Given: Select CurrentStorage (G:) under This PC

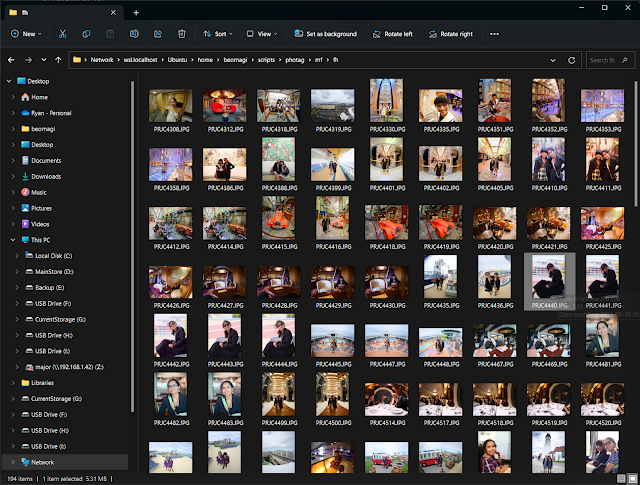Looking at the screenshot, I should [x=60, y=320].
